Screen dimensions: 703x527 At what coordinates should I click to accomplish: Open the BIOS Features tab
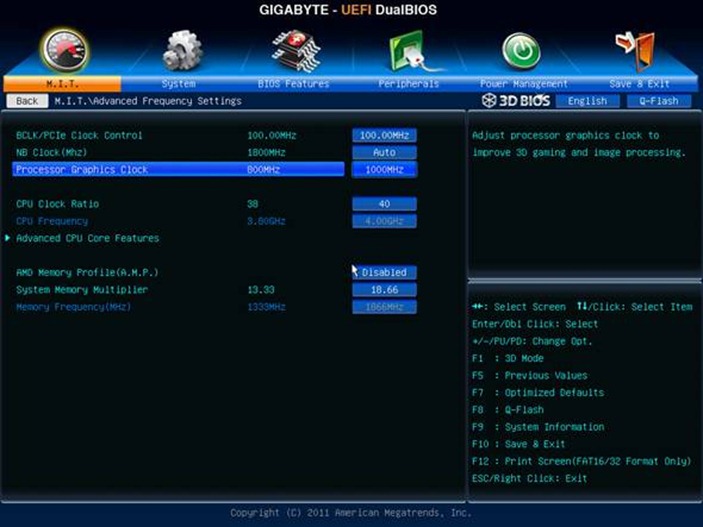294,84
